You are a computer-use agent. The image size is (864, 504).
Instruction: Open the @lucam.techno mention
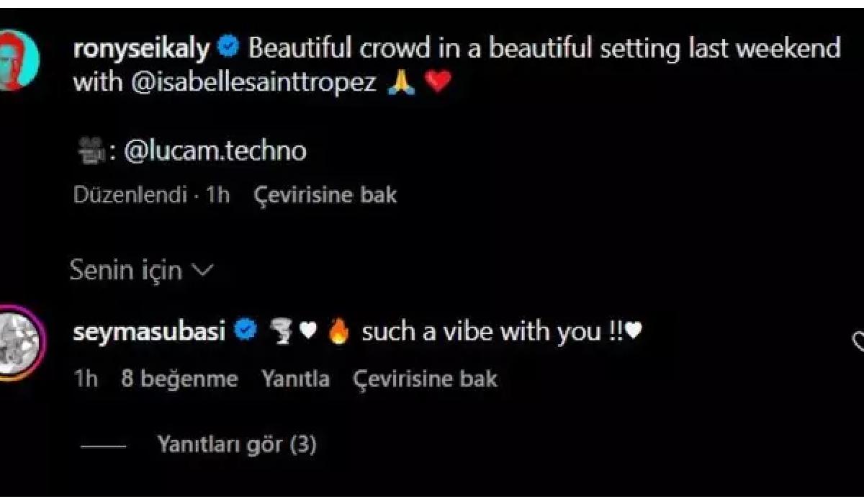tap(215, 151)
